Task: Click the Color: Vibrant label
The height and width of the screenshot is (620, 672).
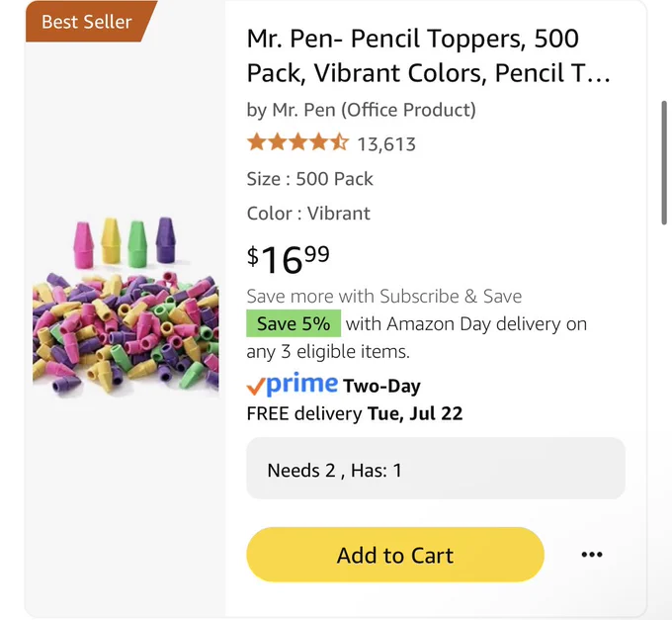Action: 308,214
